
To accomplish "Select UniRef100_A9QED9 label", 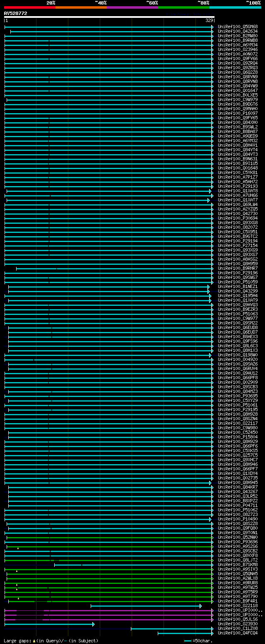I will pyautogui.click(x=238, y=136).
